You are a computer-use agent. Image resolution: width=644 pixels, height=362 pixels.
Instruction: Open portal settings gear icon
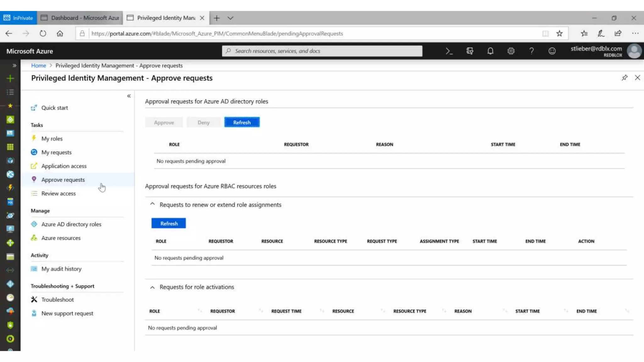pos(511,51)
